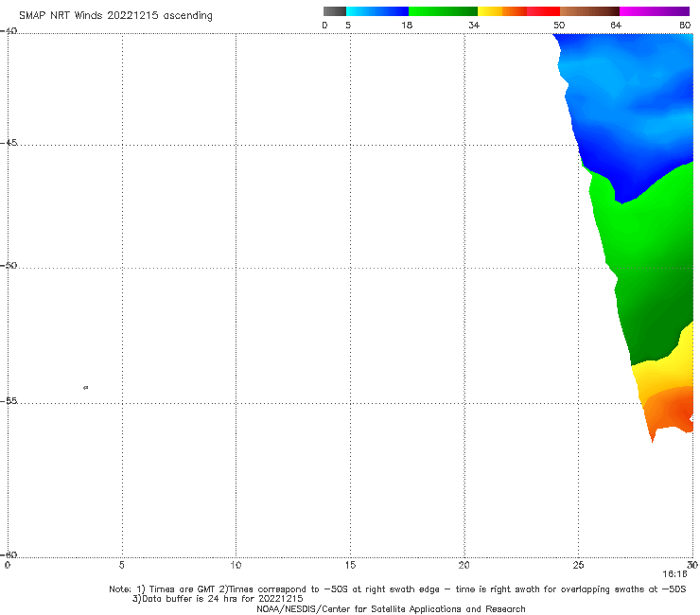Click the magenta-purple segment of color bar
The image size is (700, 615).
pyautogui.click(x=655, y=11)
